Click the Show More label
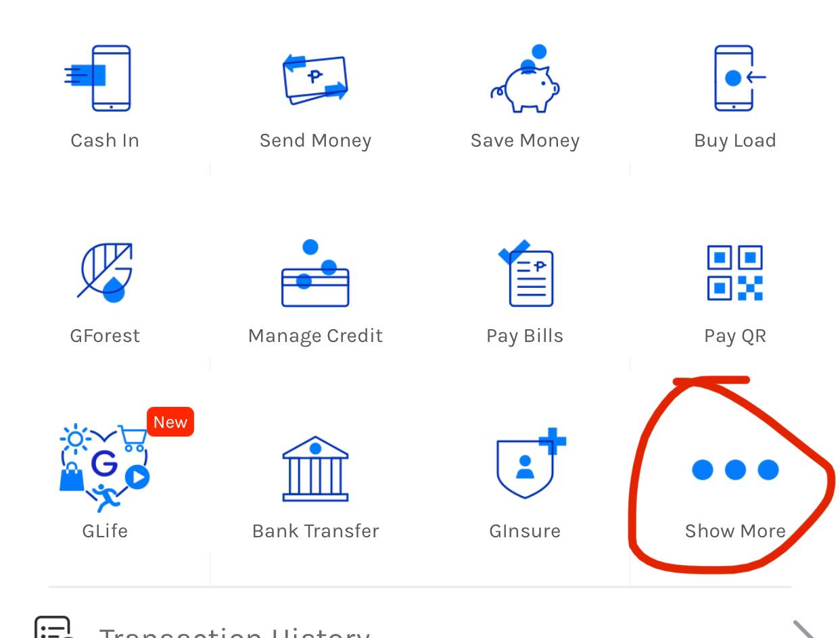 pos(735,531)
